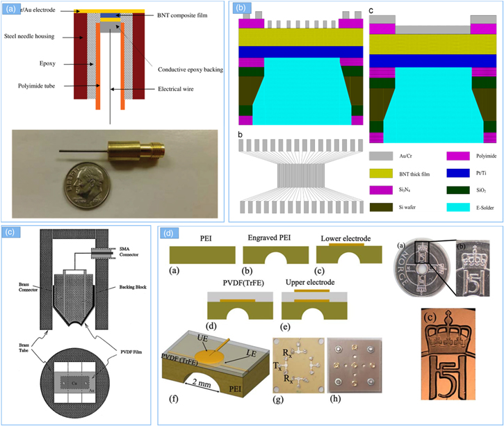Viewport: 504px width, 426px height.
Task: Select the blue Pt/Ti legend swatch
Action: (x=458, y=173)
